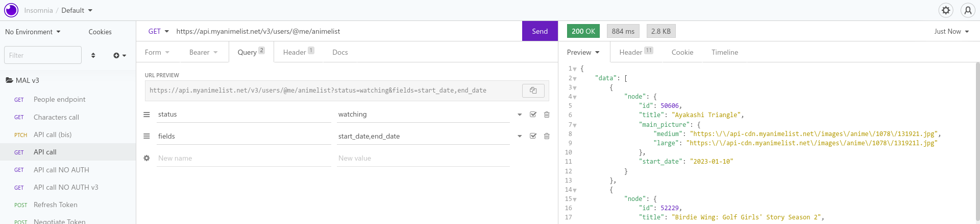Select Characters call request
Image resolution: width=980 pixels, height=224 pixels.
coord(68,117)
